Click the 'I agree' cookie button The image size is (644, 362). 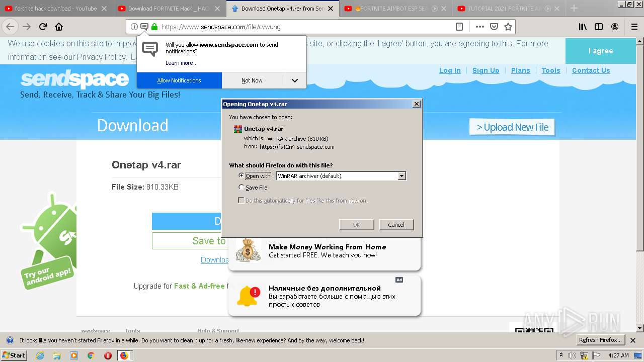click(601, 51)
